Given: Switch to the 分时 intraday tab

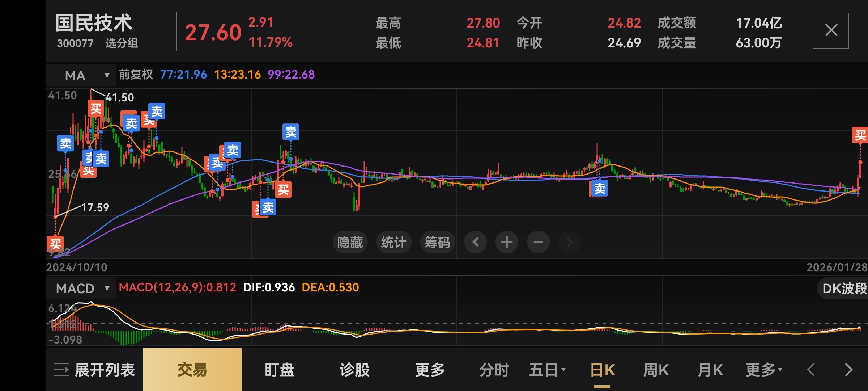Looking at the screenshot, I should point(494,370).
